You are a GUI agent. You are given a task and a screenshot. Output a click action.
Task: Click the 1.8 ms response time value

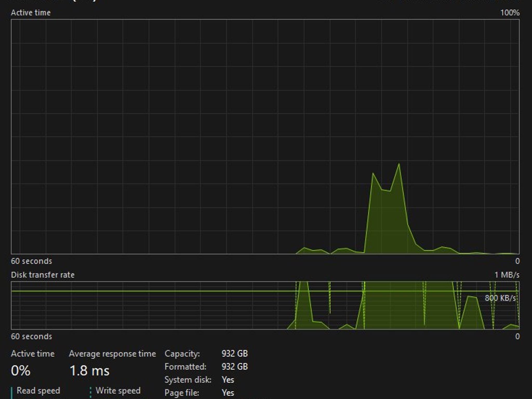90,371
